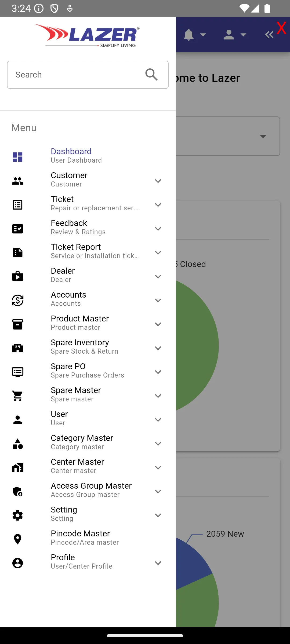Expand the Dealer menu chevron

click(x=158, y=277)
